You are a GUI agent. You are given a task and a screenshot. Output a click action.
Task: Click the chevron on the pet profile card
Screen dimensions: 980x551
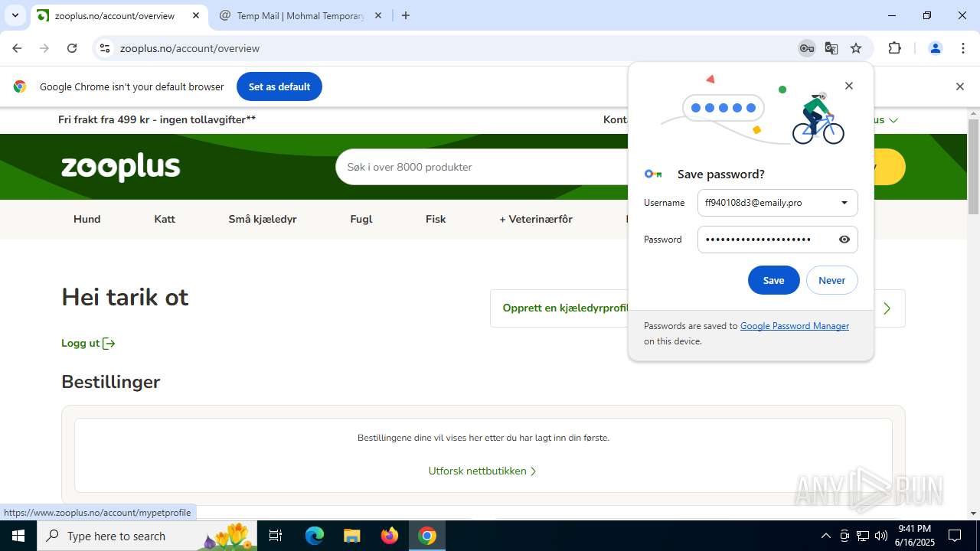887,308
